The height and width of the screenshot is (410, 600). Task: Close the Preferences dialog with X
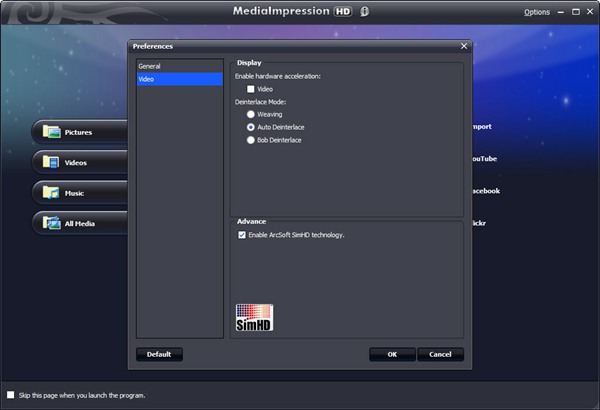[x=463, y=46]
